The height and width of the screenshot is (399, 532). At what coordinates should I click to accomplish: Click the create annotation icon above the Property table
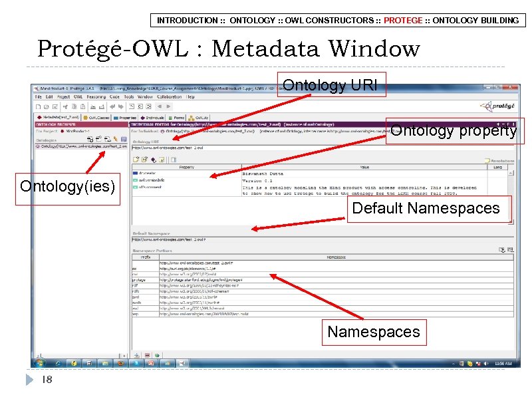pyautogui.click(x=136, y=160)
